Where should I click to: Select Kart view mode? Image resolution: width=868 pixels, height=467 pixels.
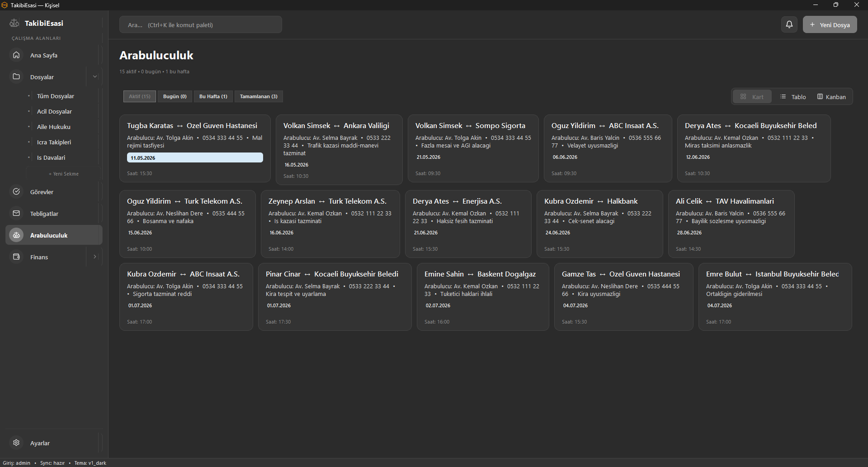tap(752, 97)
